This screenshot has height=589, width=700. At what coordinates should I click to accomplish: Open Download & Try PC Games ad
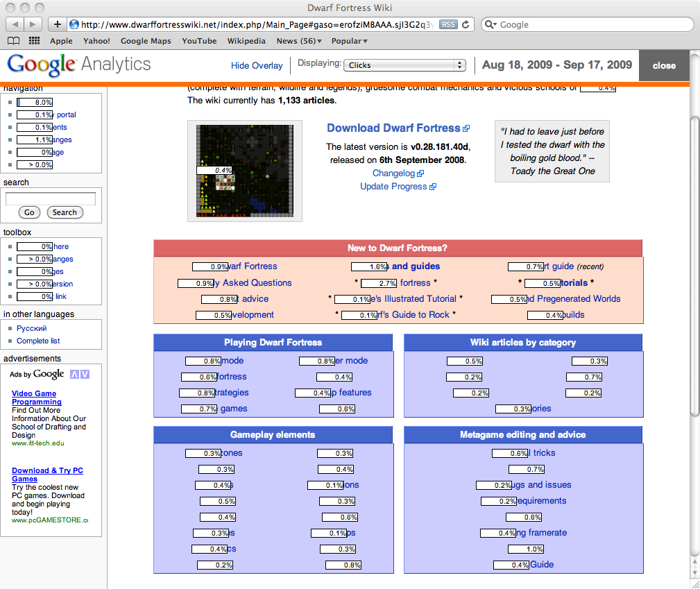pyautogui.click(x=47, y=475)
